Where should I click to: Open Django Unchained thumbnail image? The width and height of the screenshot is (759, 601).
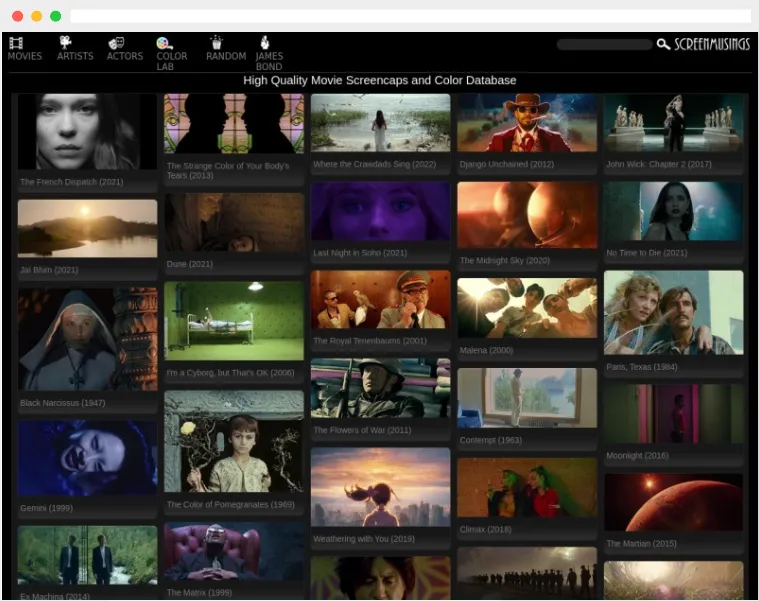[x=527, y=123]
